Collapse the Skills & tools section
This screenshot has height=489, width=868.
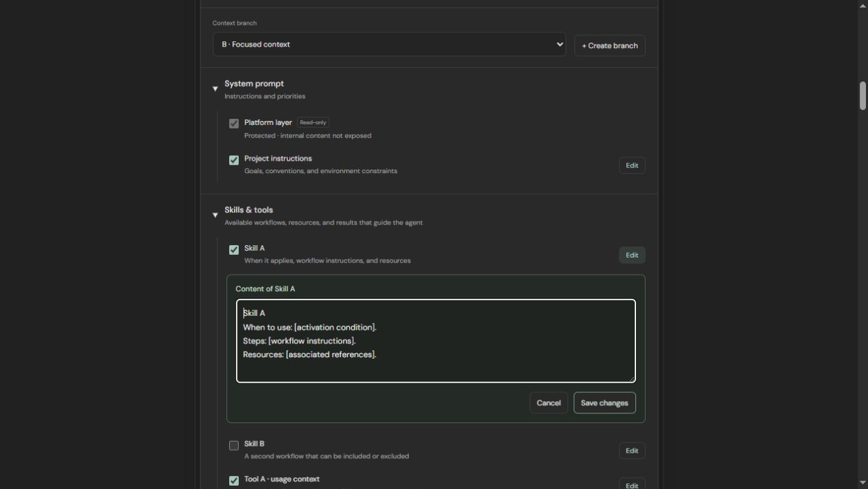tap(215, 215)
